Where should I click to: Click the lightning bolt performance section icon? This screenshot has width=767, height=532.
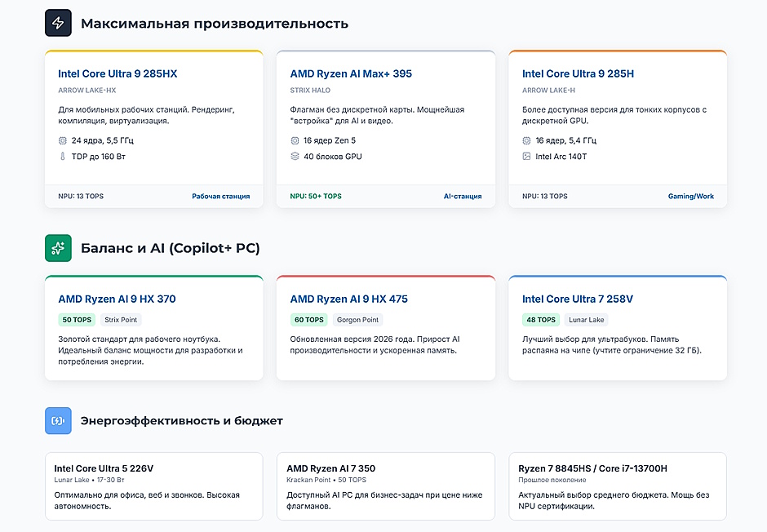58,23
